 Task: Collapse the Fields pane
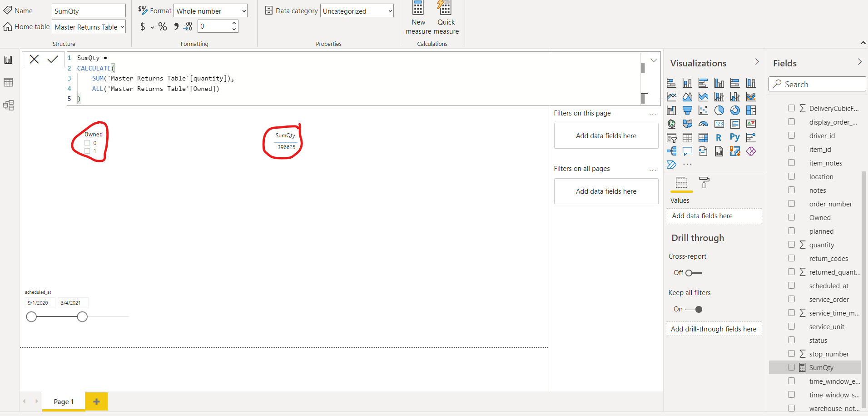[x=859, y=62]
